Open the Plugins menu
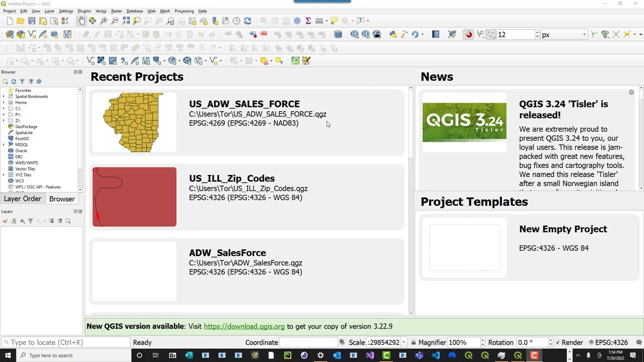 click(x=84, y=11)
